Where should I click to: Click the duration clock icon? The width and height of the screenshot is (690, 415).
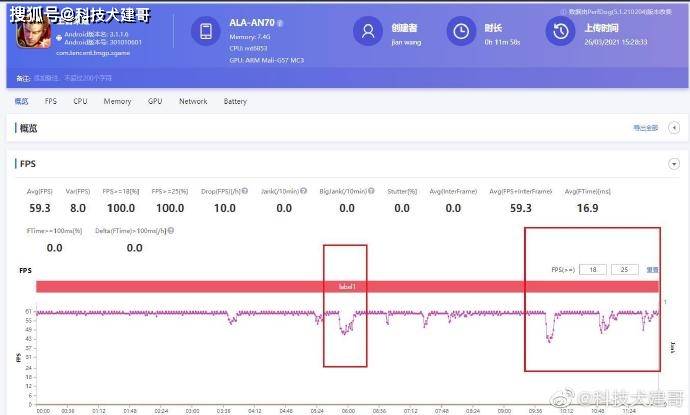pyautogui.click(x=461, y=31)
